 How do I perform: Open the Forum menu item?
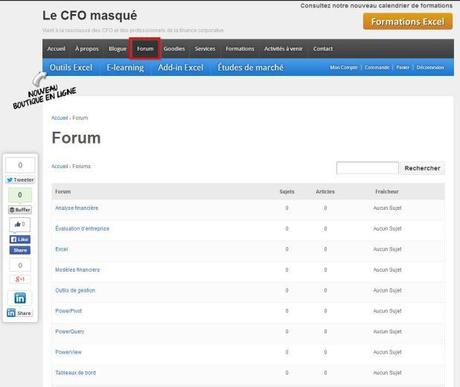[x=145, y=49]
